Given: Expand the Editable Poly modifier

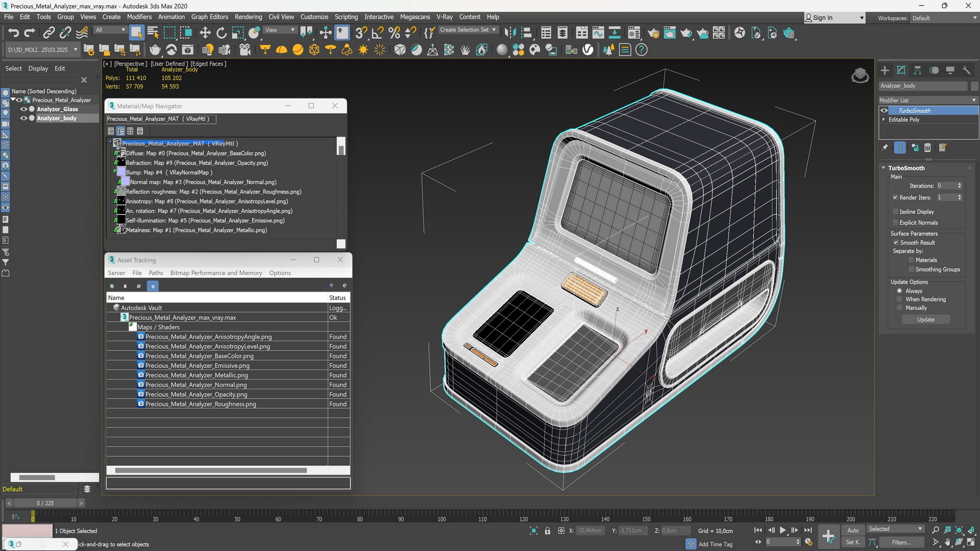Looking at the screenshot, I should pyautogui.click(x=884, y=120).
